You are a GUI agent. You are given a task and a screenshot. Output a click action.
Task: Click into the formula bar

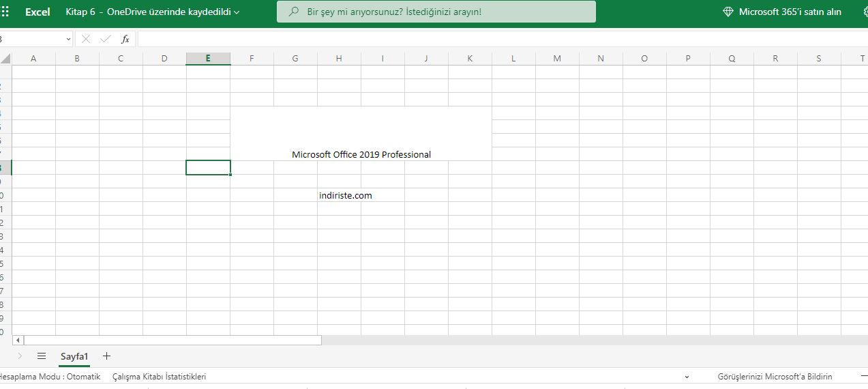[x=503, y=39]
